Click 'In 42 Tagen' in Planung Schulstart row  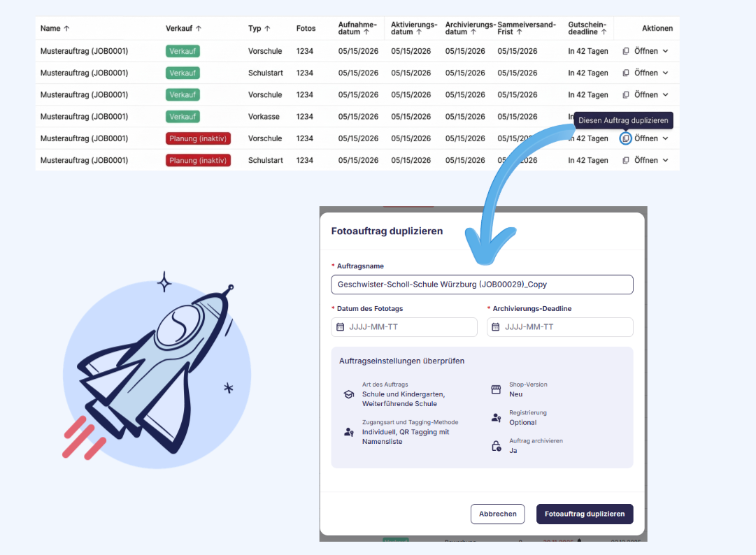click(x=588, y=161)
